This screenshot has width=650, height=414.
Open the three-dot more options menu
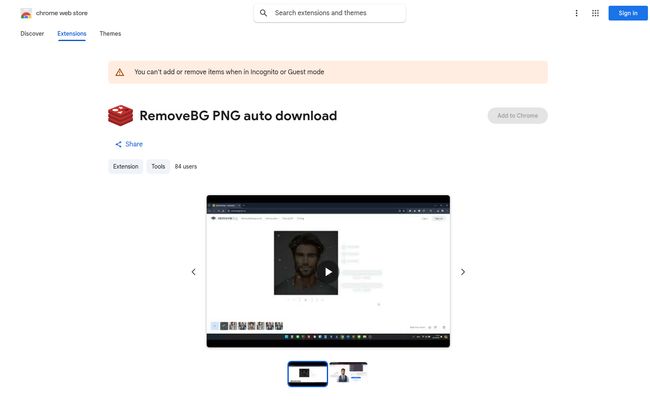click(576, 13)
